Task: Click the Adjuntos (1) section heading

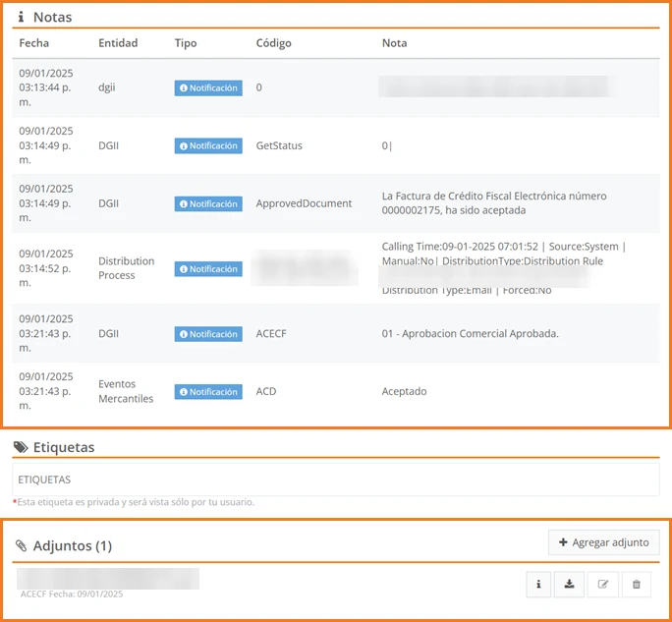Action: coord(73,545)
